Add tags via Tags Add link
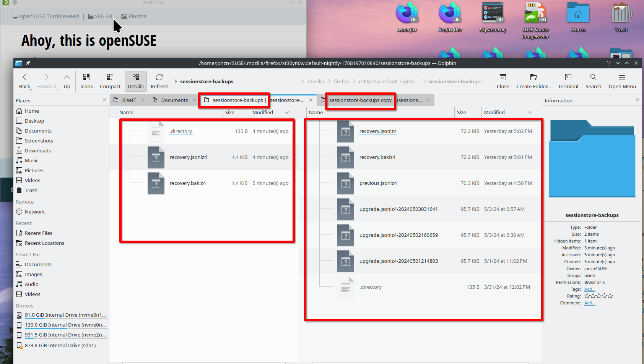Screen dimensions: 644x364 point(590,289)
